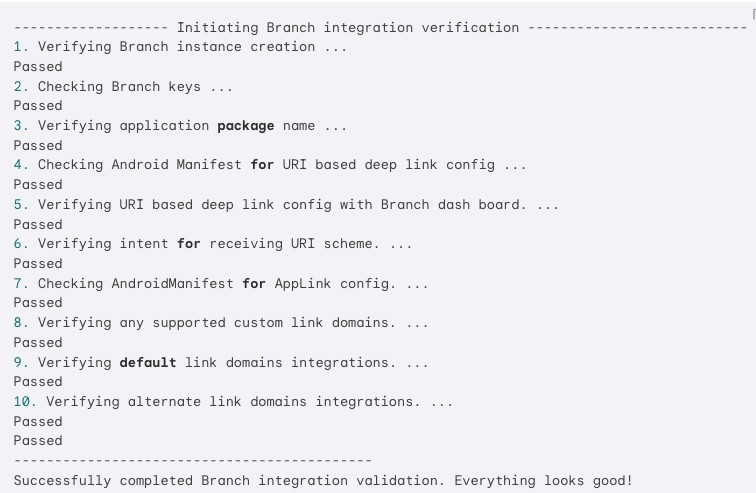The width and height of the screenshot is (756, 493).
Task: Click the bold "for" before "AppLink config"
Action: pyautogui.click(x=254, y=283)
